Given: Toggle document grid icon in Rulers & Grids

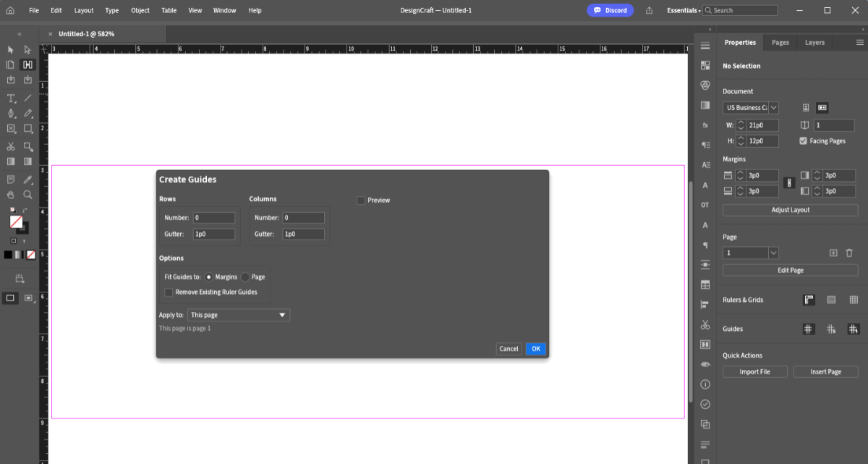Looking at the screenshot, I should point(854,300).
